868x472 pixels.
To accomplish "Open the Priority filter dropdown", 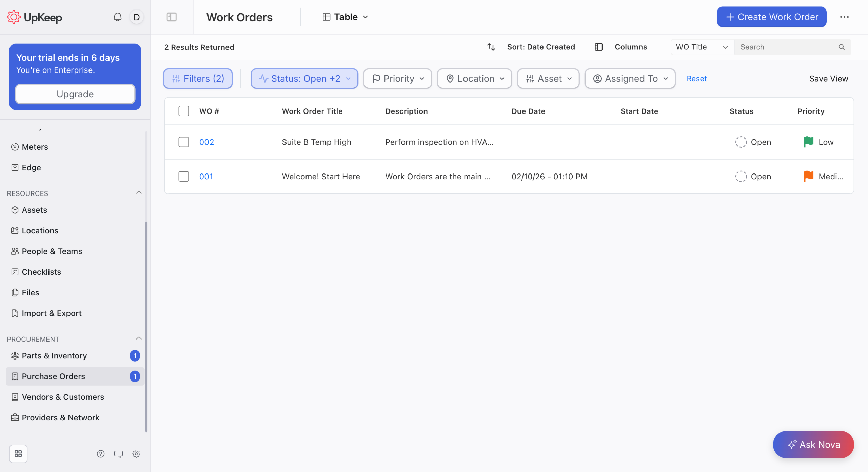I will coord(397,79).
